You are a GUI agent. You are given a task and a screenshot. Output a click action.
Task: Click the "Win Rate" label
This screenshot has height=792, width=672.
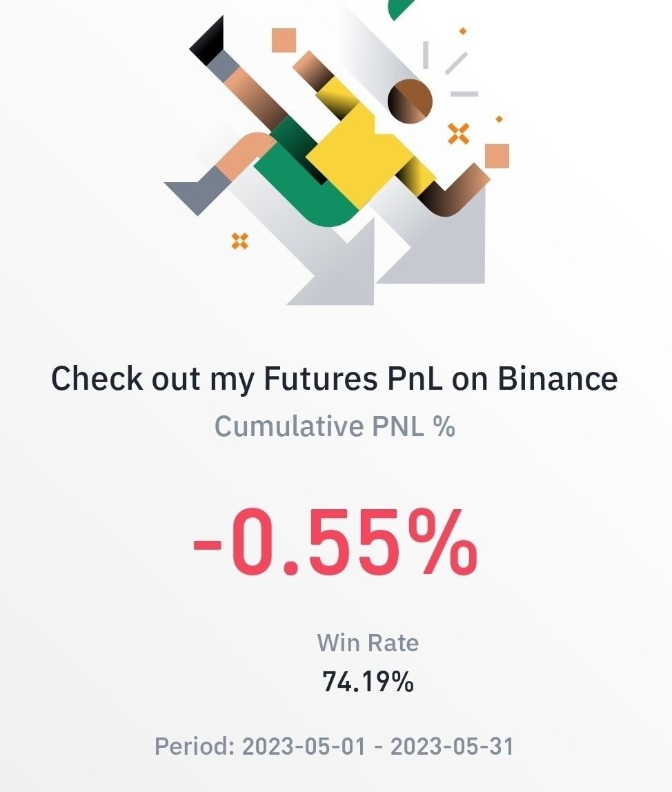[368, 643]
